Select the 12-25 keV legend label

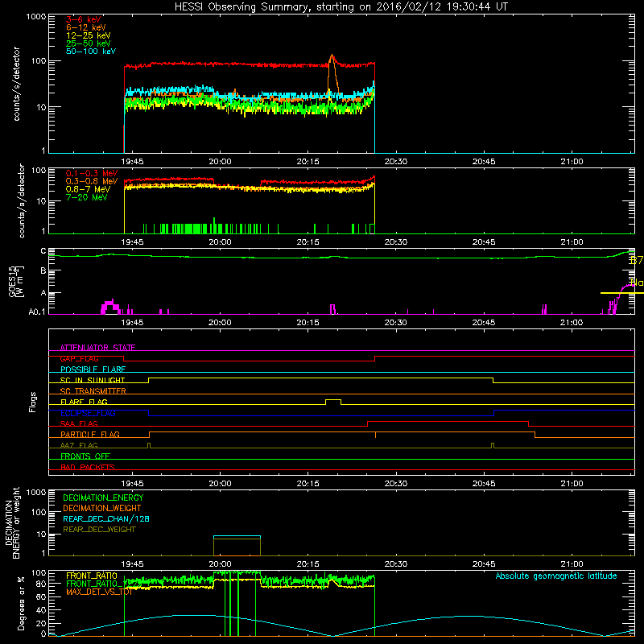coord(89,35)
